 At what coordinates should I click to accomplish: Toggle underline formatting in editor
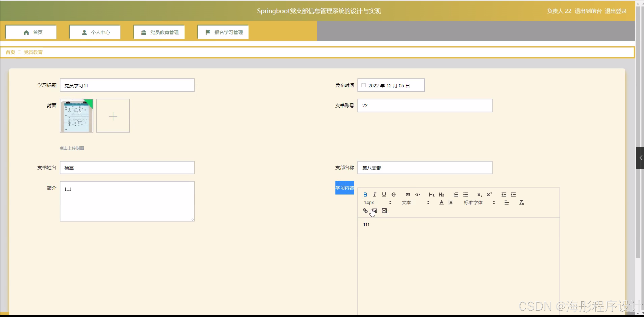tap(384, 194)
